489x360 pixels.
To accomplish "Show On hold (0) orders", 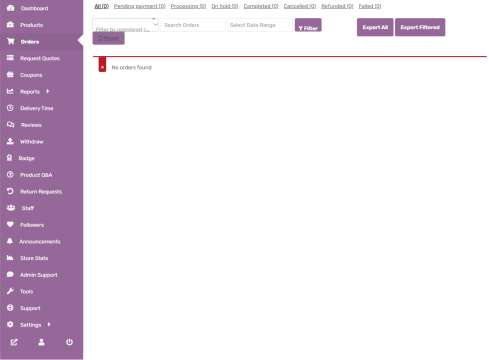I will (x=225, y=6).
